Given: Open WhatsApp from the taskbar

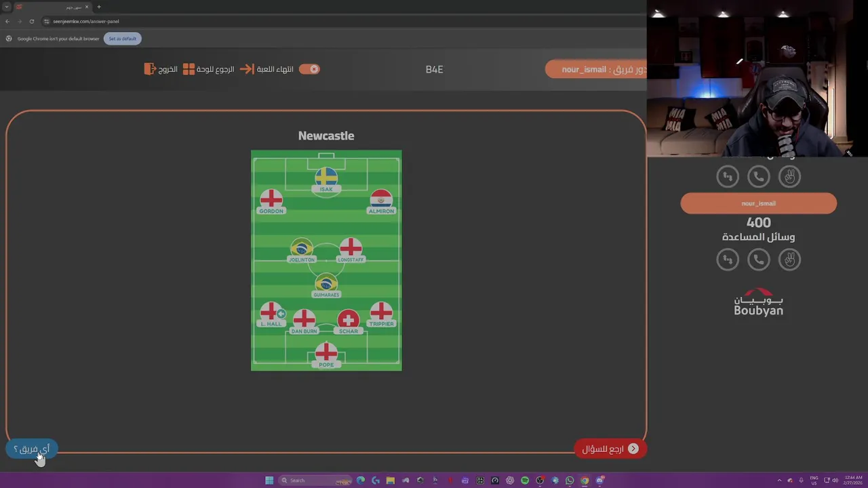Looking at the screenshot, I should point(570,481).
